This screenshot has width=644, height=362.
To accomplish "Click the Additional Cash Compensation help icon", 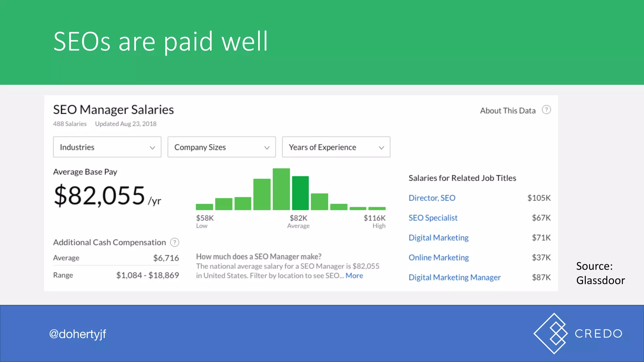I will tap(175, 242).
